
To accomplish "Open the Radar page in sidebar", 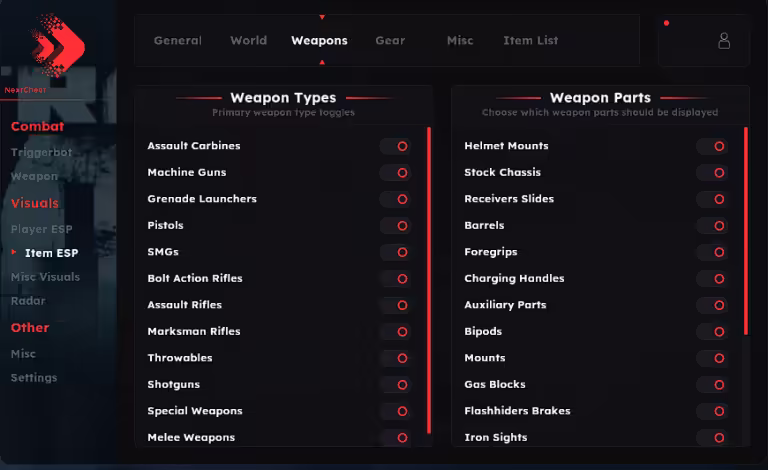I will point(28,301).
